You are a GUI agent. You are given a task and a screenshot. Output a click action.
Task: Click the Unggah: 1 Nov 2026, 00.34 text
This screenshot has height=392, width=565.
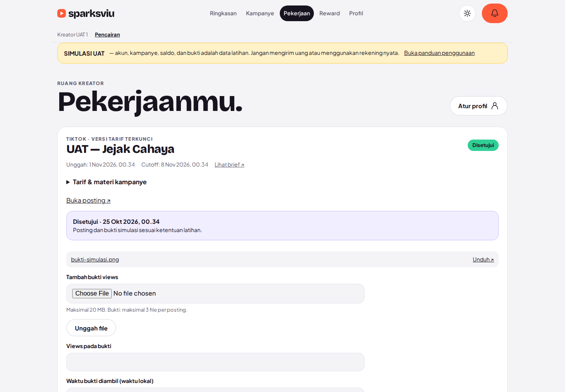(100, 165)
